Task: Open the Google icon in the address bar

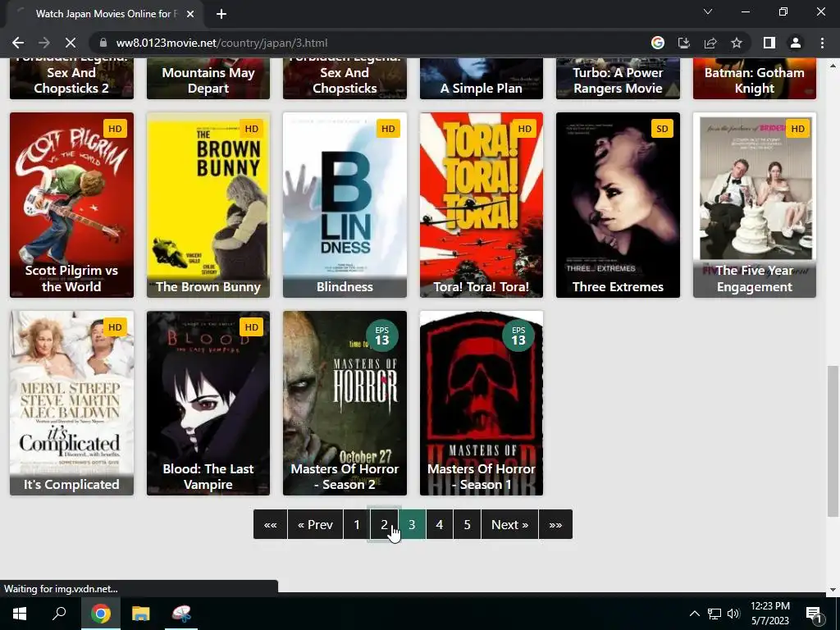Action: tap(657, 43)
